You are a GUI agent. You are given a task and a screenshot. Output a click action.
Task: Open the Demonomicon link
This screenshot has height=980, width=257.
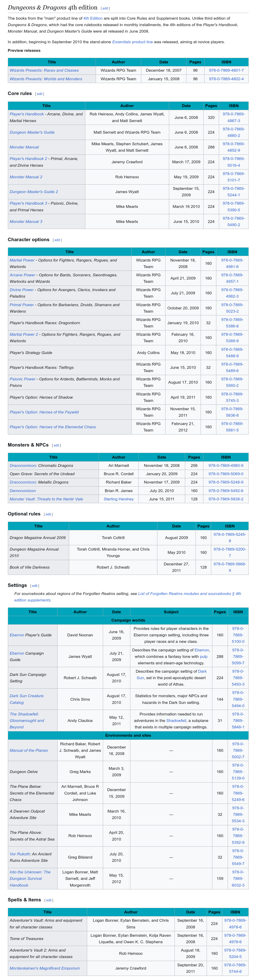[23, 491]
